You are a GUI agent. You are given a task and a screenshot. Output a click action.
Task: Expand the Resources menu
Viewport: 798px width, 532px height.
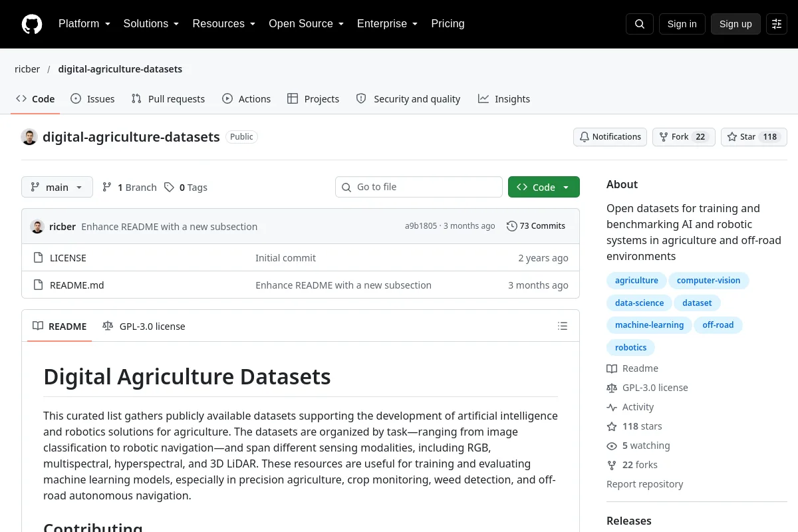(x=224, y=24)
